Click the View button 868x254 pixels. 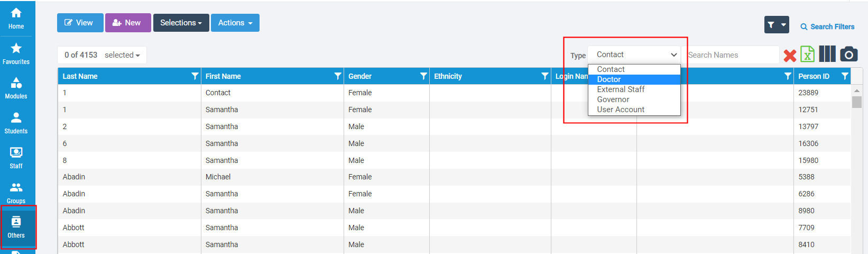click(x=79, y=23)
